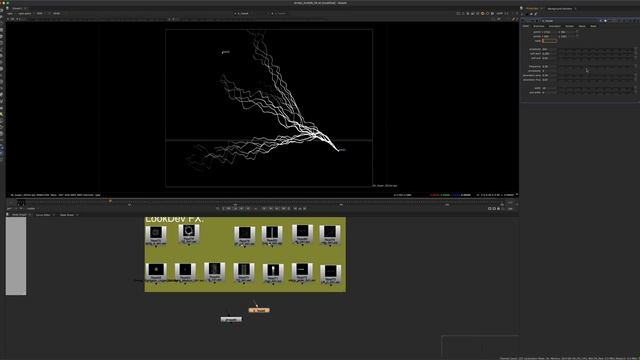Click the LookDev FX backdrop title

[174, 220]
